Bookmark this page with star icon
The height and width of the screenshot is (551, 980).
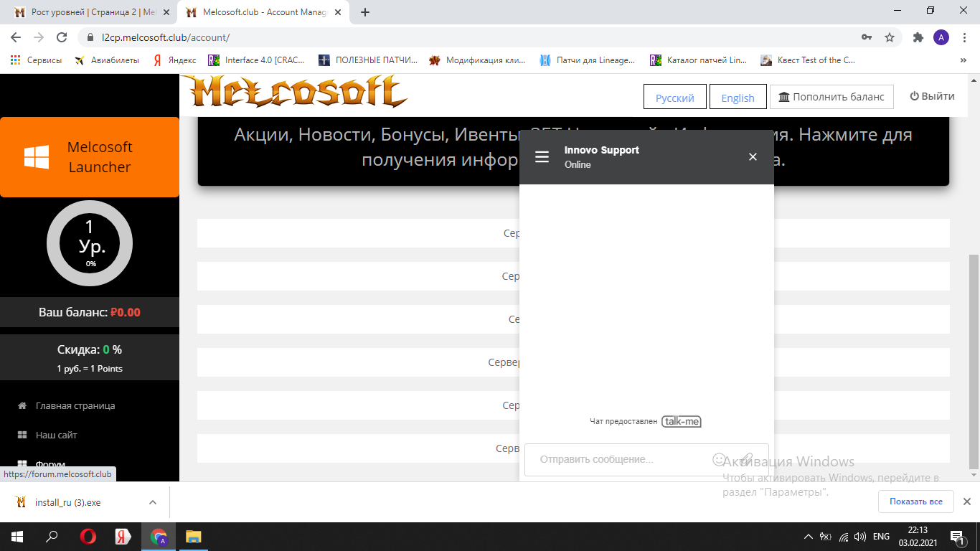point(890,37)
